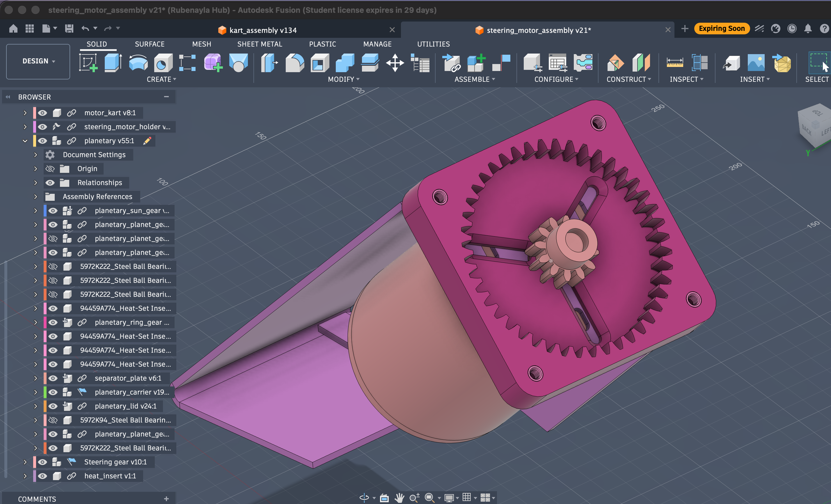
Task: Save the document with the floppy icon
Action: point(69,28)
